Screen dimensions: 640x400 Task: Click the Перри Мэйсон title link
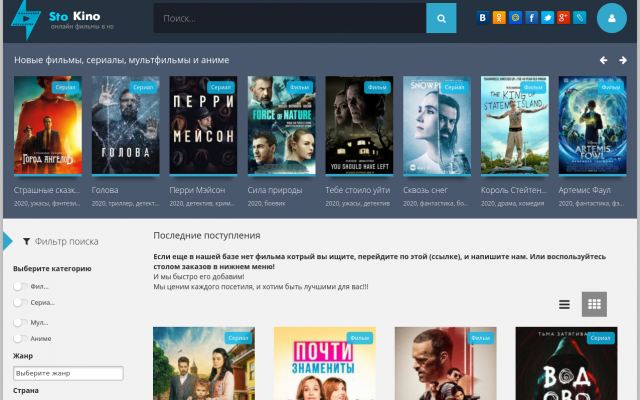click(197, 190)
